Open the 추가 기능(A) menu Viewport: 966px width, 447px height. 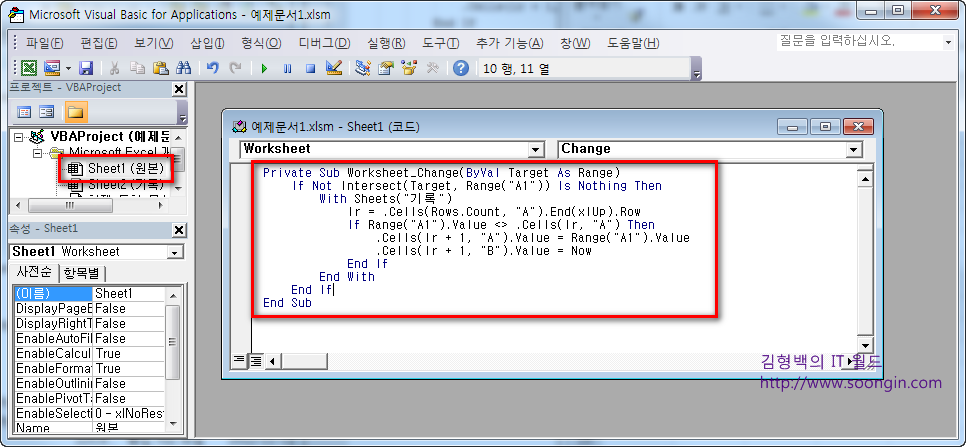pos(509,43)
